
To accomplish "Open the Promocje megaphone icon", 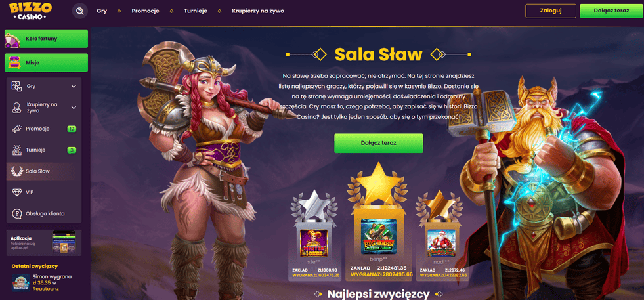I will [x=17, y=129].
